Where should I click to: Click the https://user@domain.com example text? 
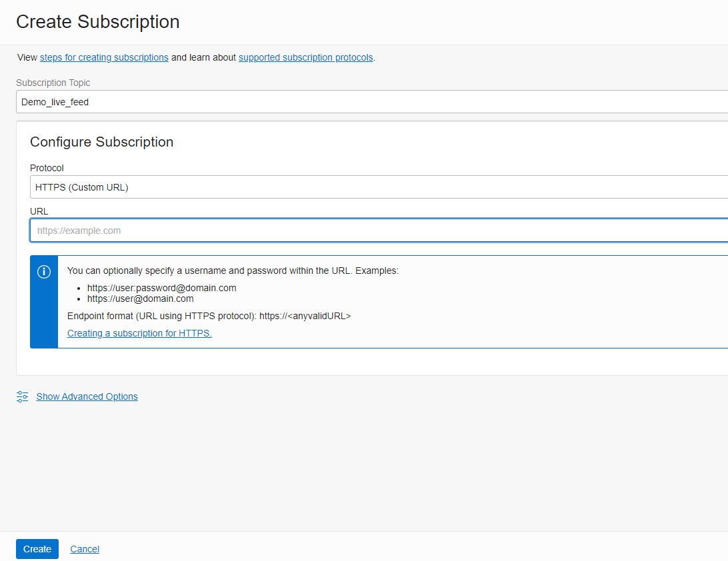click(x=140, y=298)
